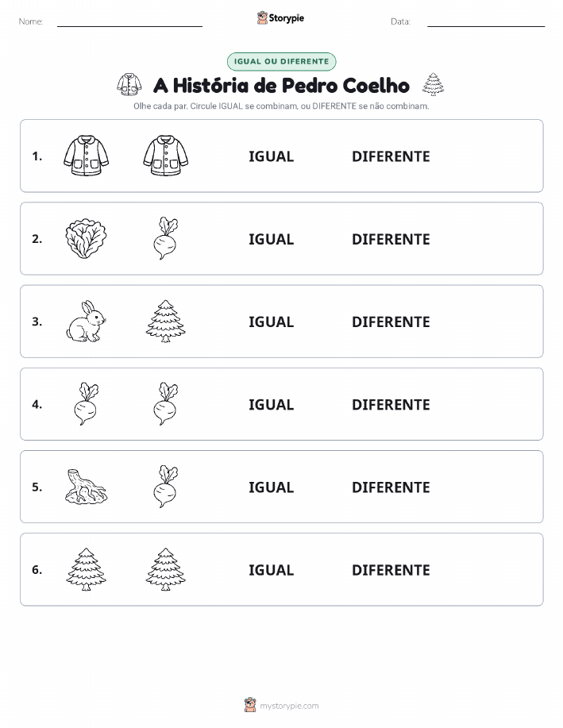
Task: Select DIFERENTE for row 3
Action: pos(391,322)
